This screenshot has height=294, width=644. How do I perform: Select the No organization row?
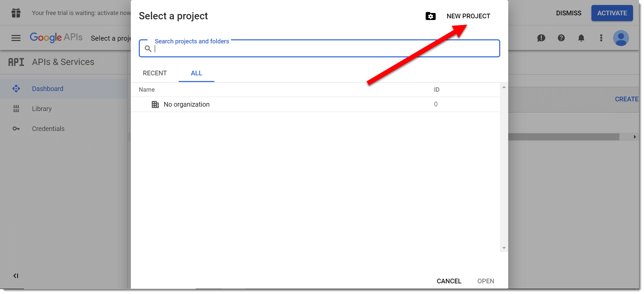tap(315, 104)
